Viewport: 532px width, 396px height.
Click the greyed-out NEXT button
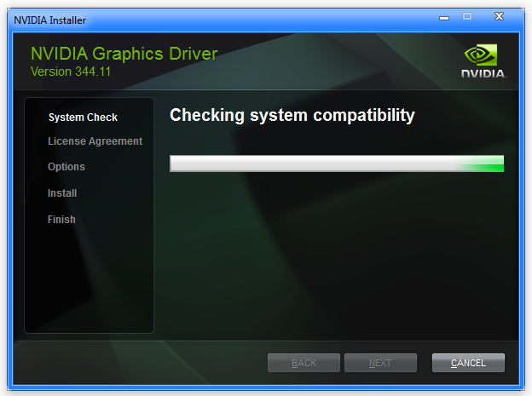click(380, 363)
